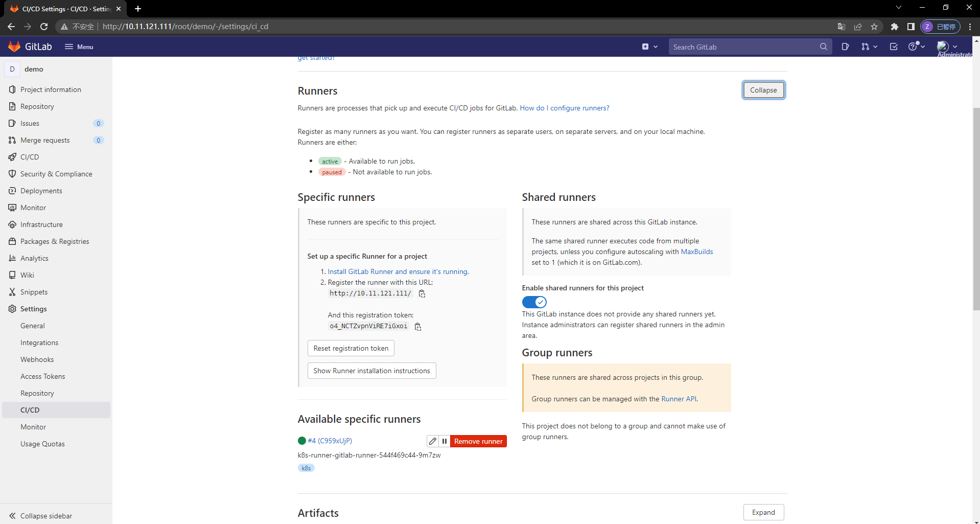
Task: Click Show Runner installation instructions
Action: [372, 371]
